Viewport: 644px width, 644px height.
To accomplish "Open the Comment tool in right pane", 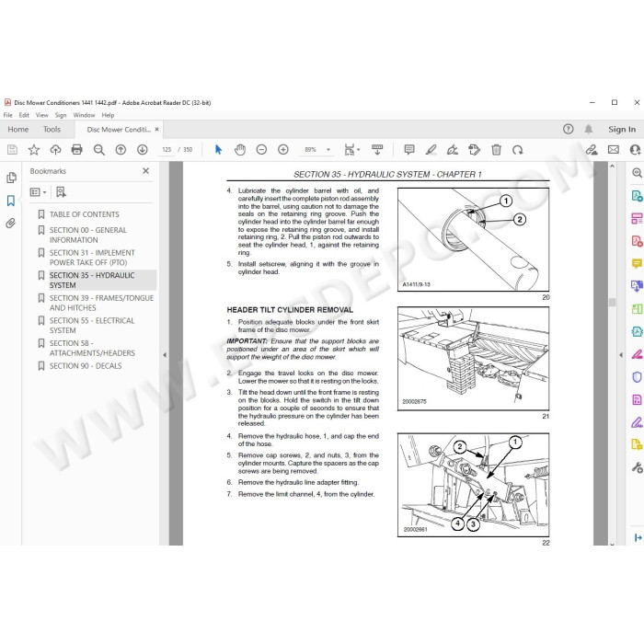I will click(x=637, y=263).
